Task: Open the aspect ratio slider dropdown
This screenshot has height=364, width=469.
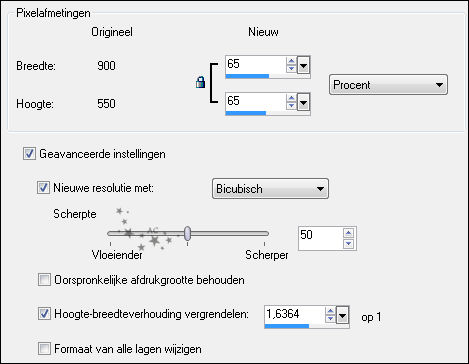Action: coord(342,315)
